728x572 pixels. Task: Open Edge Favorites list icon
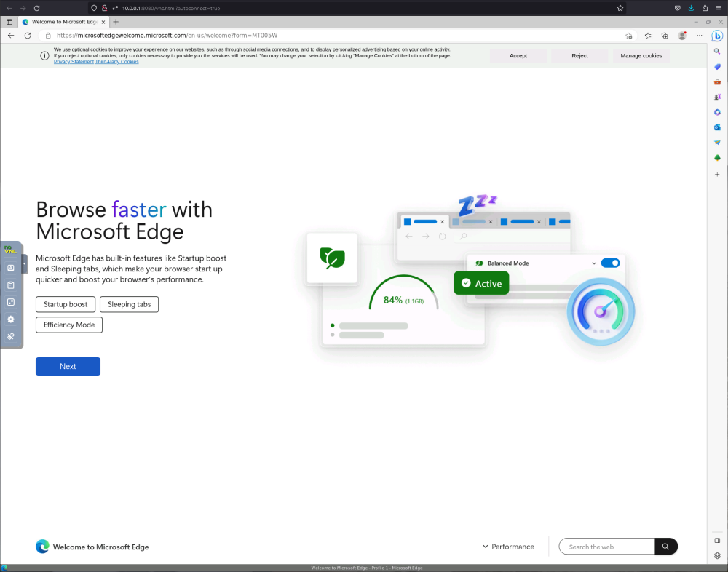(648, 36)
